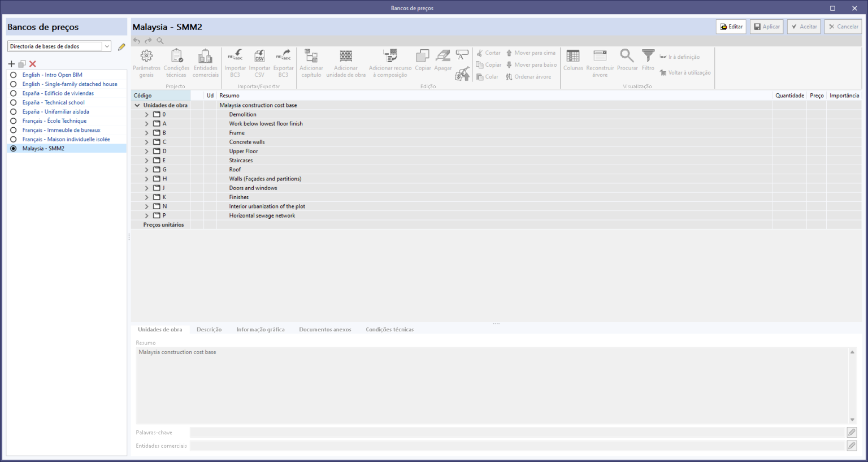Select the España - Technical school radio
This screenshot has width=868, height=462.
[14, 102]
